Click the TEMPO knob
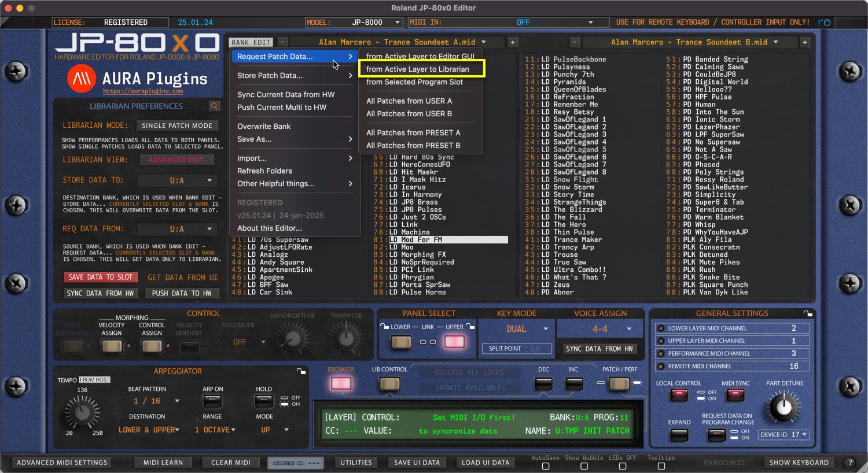Viewport: 868px width, 473px height. 82,412
